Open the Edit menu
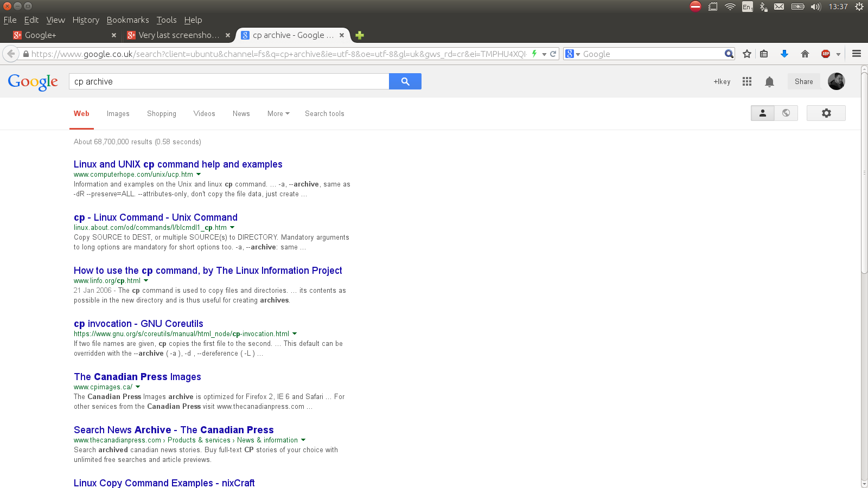Image resolution: width=868 pixels, height=488 pixels. coord(31,20)
